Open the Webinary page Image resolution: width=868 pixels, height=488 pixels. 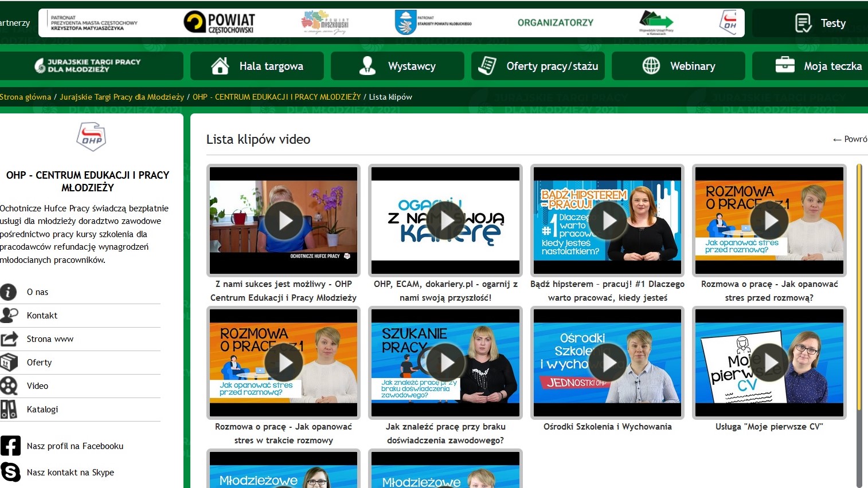click(x=678, y=66)
